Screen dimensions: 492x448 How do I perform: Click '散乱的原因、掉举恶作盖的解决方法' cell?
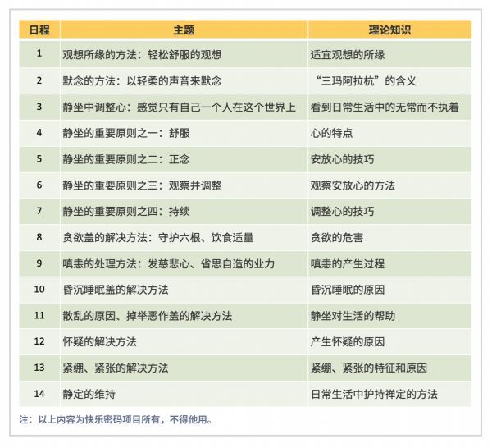tap(184, 316)
